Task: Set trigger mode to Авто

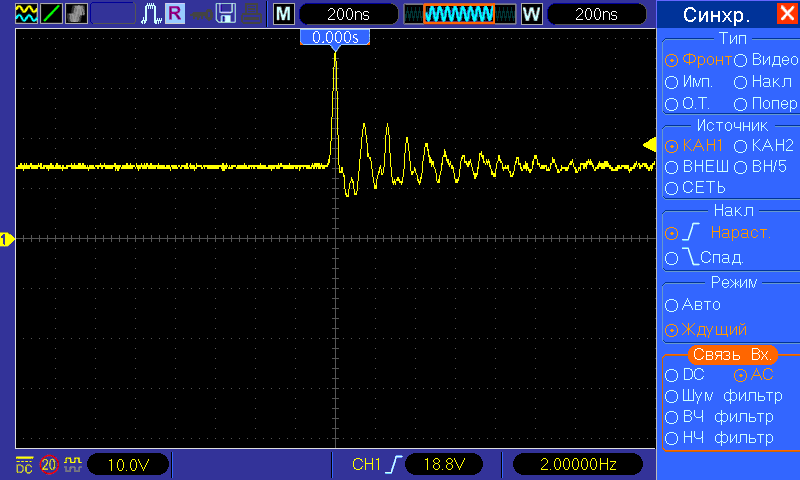Action: click(693, 305)
